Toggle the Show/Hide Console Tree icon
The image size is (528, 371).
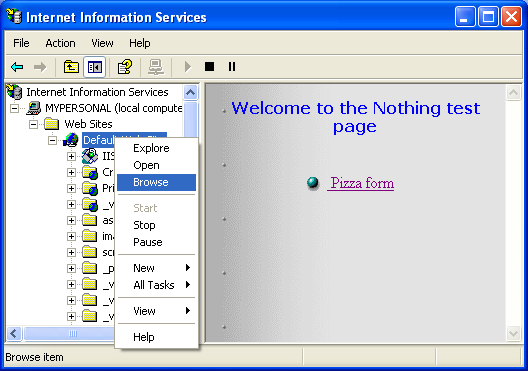click(95, 67)
